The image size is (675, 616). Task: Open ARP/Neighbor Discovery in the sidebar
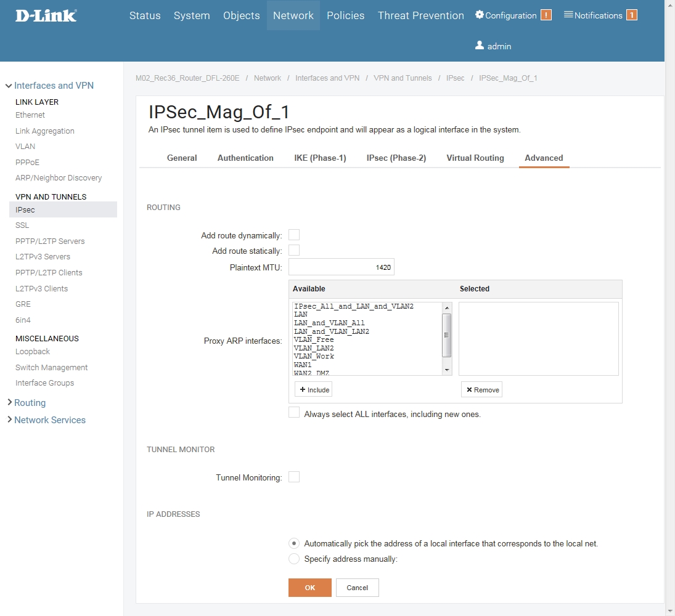click(59, 177)
